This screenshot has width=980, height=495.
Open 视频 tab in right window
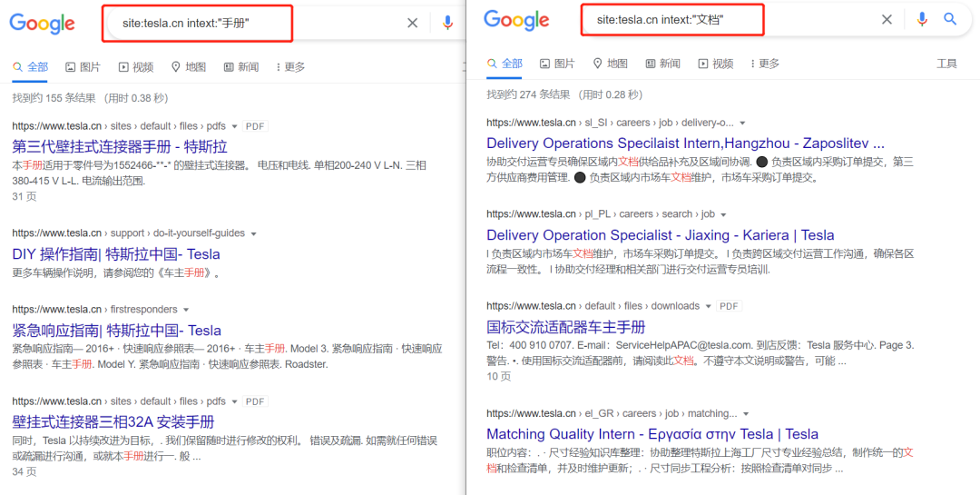point(716,64)
